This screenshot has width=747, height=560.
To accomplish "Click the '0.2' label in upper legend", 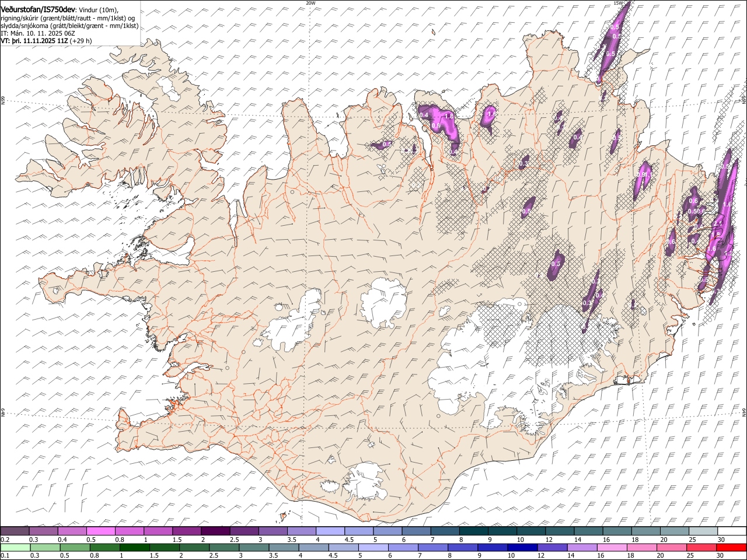I will pos(4,540).
